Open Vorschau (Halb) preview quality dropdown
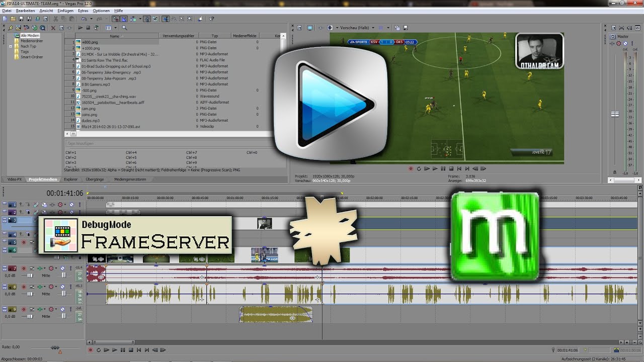The image size is (644, 362). [373, 28]
